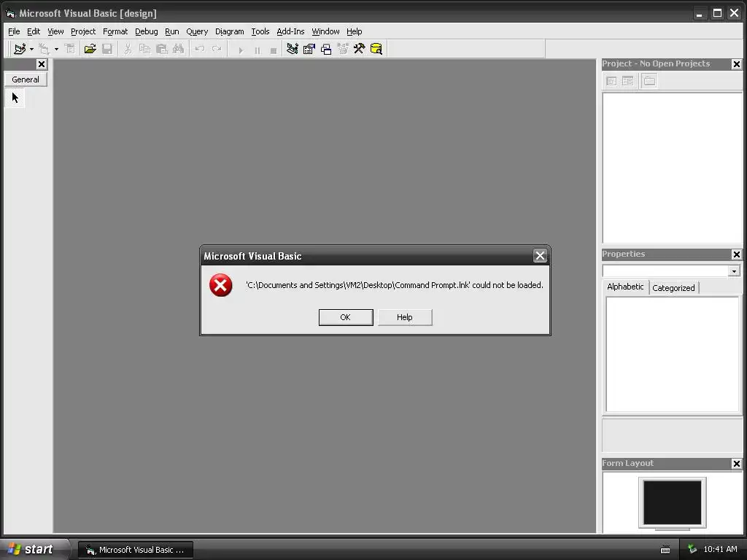Click the Save Project floppy icon
The image size is (747, 560).
point(107,49)
